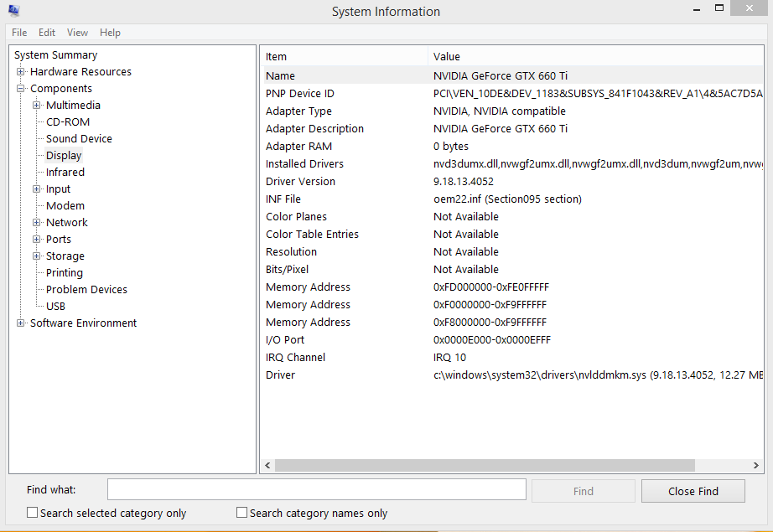
Task: Select the Network category
Action: tap(66, 222)
